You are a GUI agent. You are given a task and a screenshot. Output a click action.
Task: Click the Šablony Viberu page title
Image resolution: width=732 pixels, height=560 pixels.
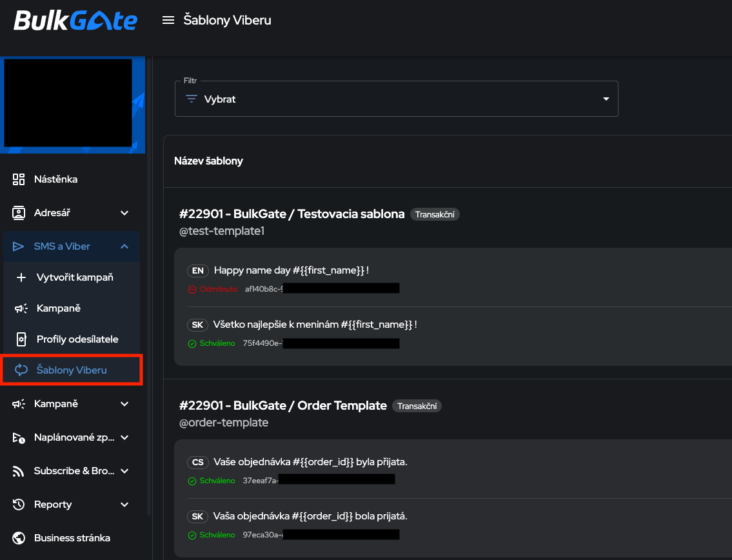tap(228, 20)
